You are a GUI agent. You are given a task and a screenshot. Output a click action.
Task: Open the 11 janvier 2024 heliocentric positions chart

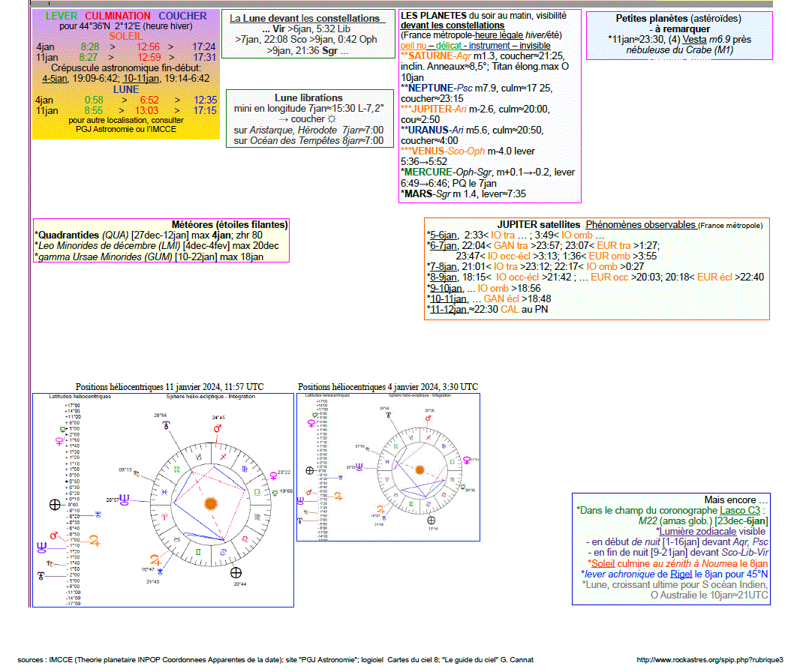point(163,500)
